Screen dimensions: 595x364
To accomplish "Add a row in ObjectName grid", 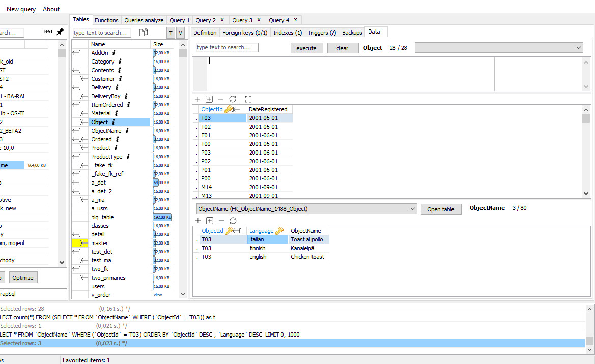I will (197, 221).
